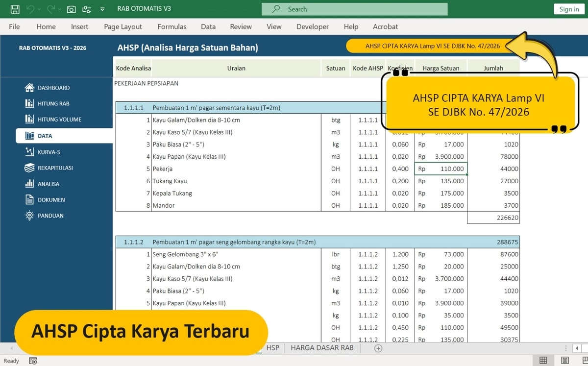Select the total cell '288675'

click(x=493, y=242)
